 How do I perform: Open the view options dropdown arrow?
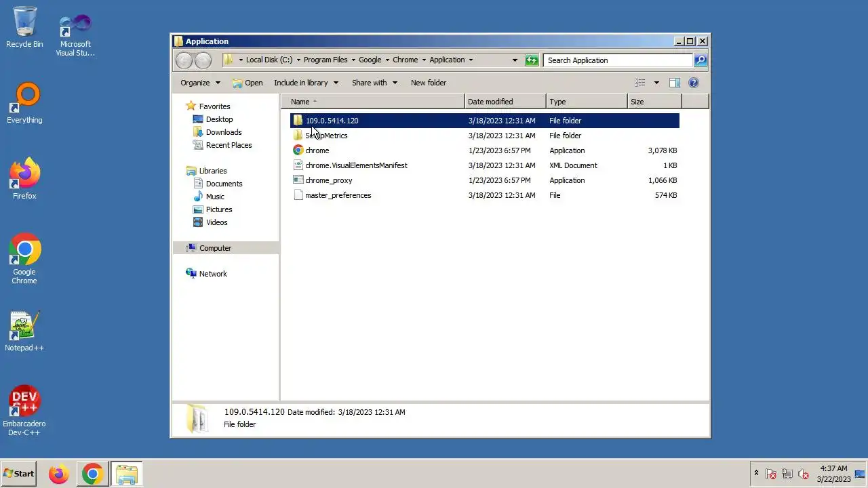[656, 83]
